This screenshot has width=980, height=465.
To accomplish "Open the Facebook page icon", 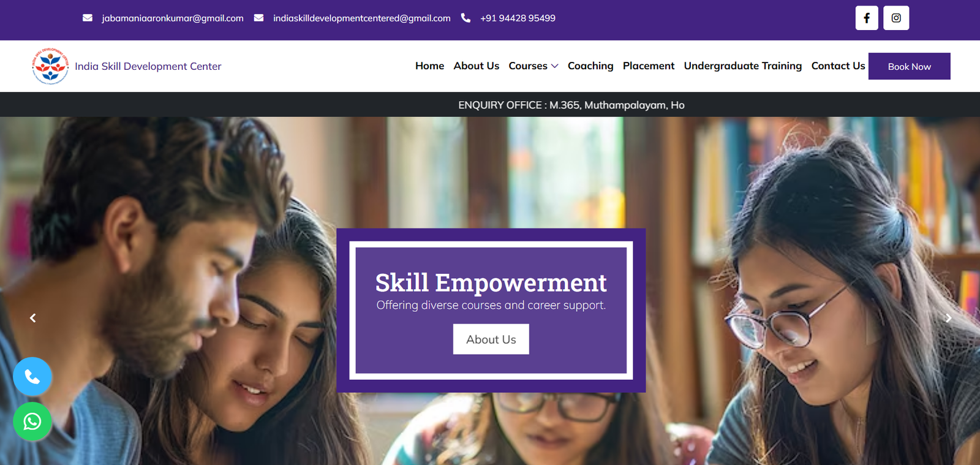I will tap(867, 18).
